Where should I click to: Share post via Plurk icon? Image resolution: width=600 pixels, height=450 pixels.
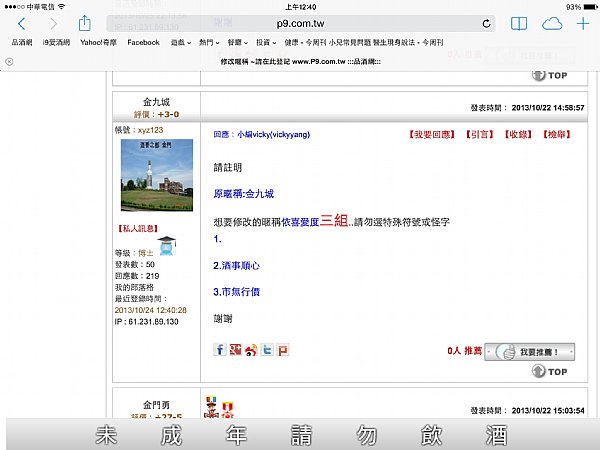pos(283,349)
